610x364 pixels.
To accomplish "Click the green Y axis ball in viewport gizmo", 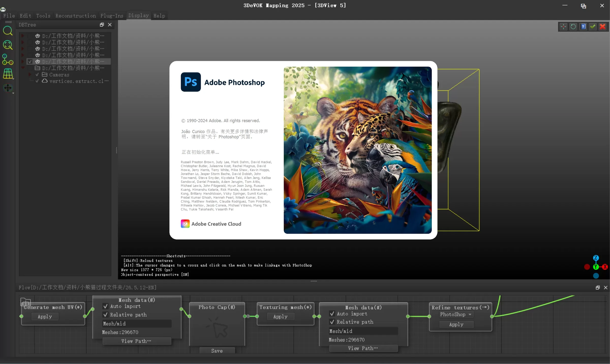I will (596, 267).
